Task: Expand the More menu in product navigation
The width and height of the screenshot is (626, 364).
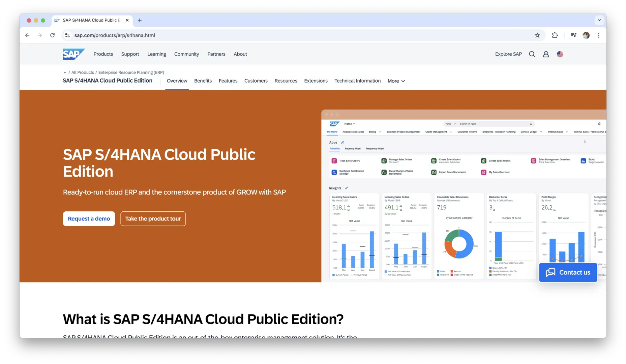Action: [396, 81]
